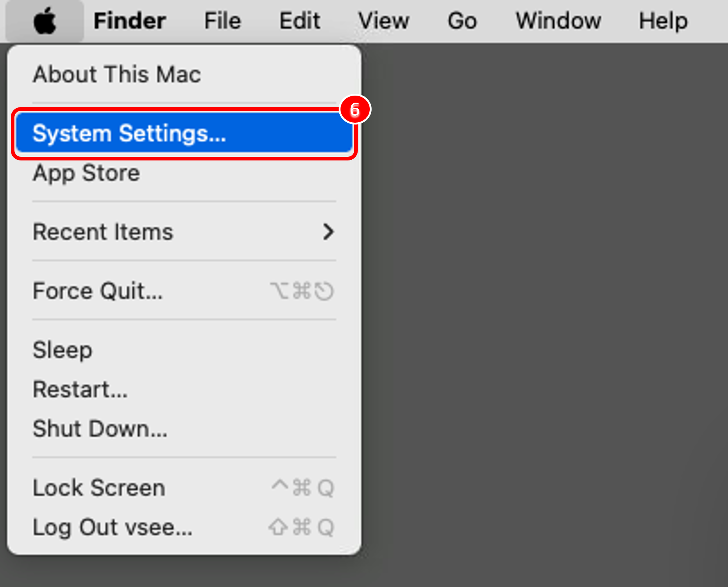
Task: Log Out vsee user
Action: tap(113, 527)
